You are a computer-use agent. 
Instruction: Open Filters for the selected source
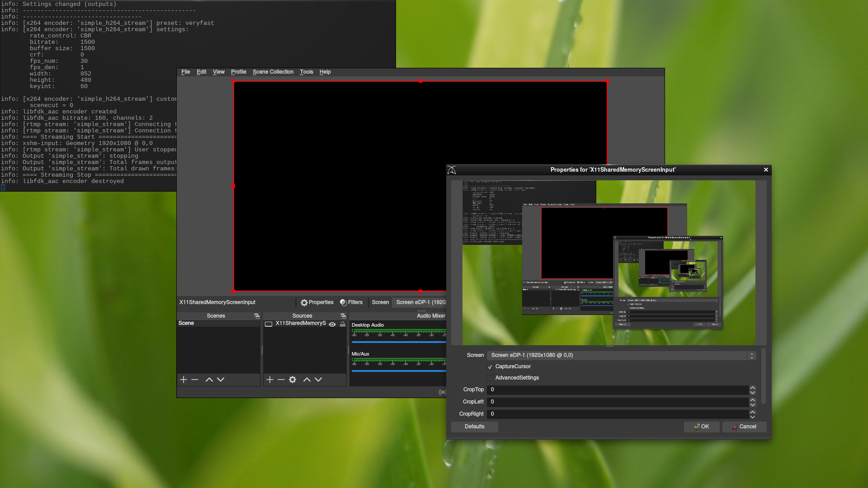(x=351, y=302)
